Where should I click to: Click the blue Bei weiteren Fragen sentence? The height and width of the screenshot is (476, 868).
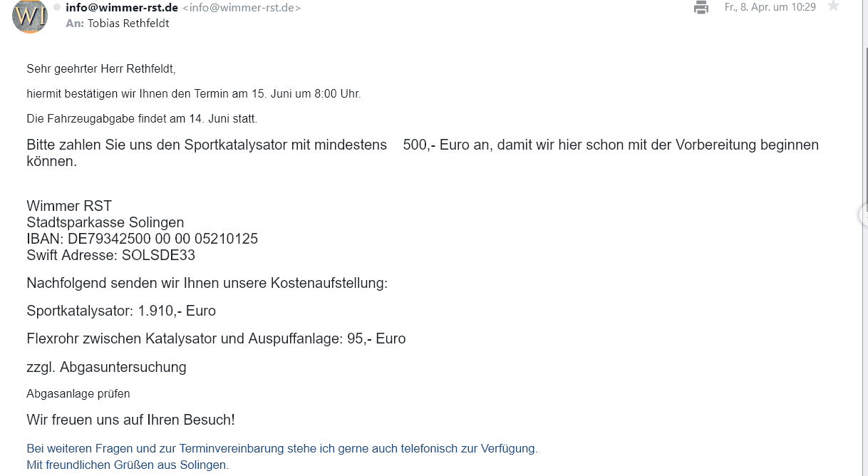coord(281,449)
